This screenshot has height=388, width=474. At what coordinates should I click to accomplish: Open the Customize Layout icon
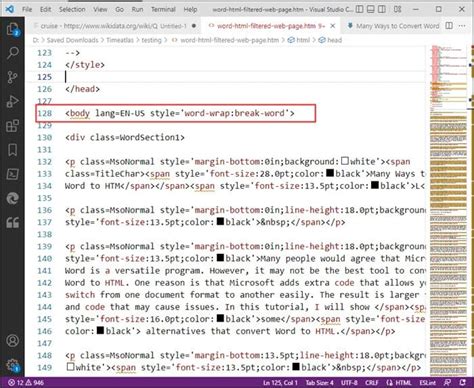coord(397,9)
